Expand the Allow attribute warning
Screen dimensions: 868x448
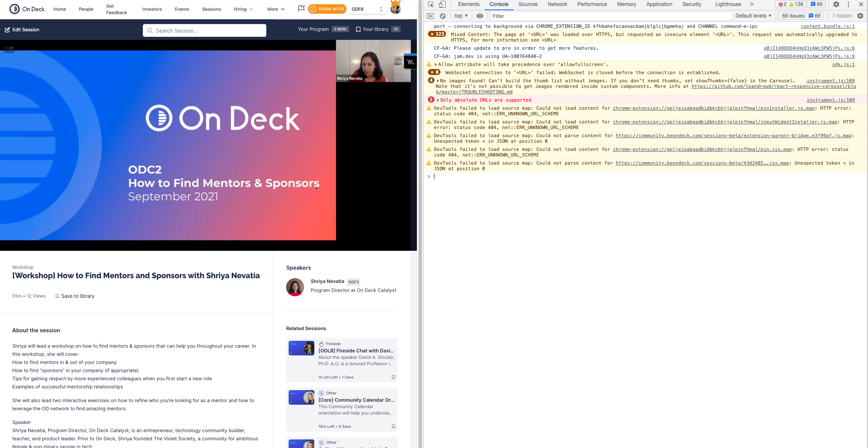point(436,64)
